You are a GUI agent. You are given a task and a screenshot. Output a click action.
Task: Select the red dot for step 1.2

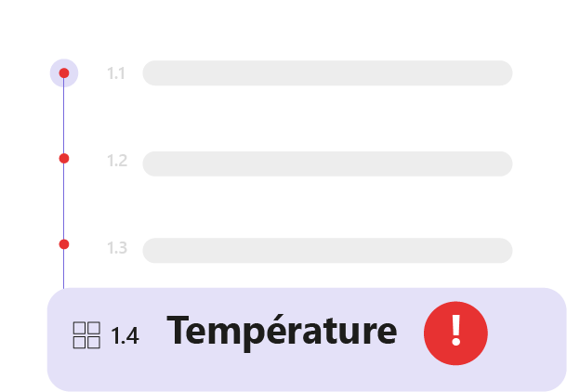(63, 159)
